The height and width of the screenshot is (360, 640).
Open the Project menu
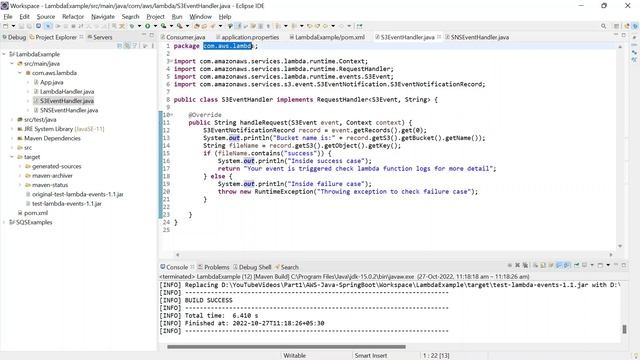point(155,17)
